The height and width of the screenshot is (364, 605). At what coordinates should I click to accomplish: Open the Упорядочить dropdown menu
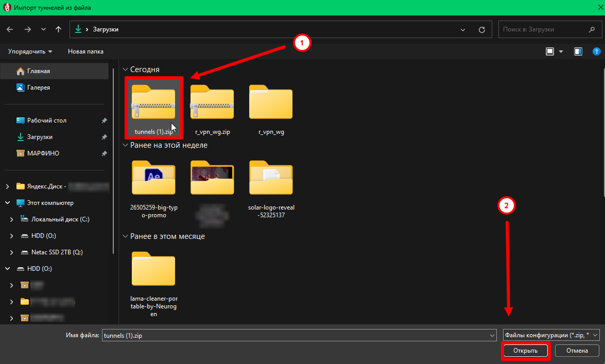[x=30, y=51]
